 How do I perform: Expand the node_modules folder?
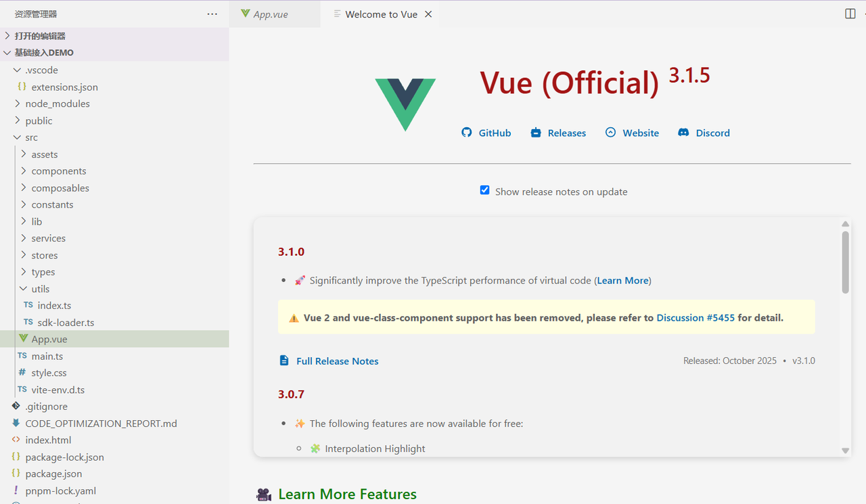click(x=57, y=104)
